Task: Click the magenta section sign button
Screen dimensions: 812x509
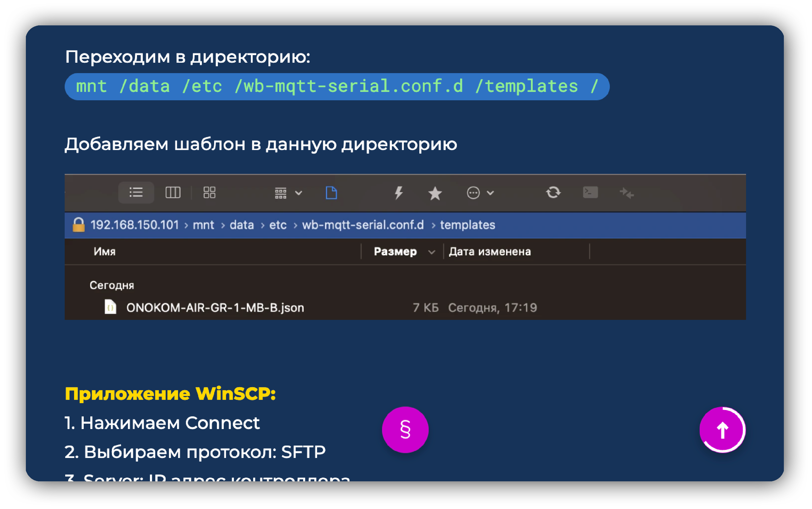Action: (x=405, y=430)
